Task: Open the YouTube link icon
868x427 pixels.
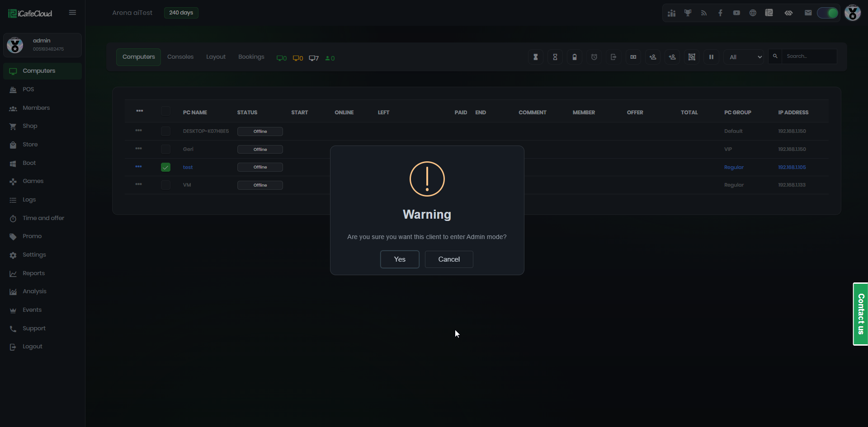Action: click(736, 13)
